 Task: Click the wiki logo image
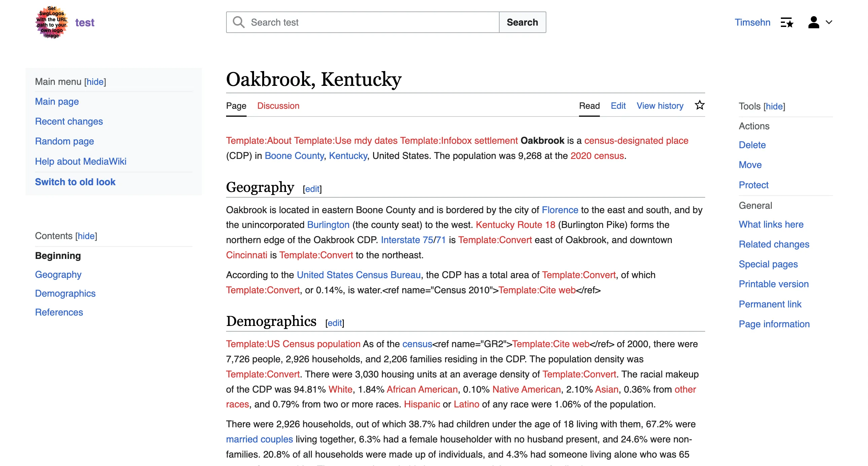(x=51, y=22)
